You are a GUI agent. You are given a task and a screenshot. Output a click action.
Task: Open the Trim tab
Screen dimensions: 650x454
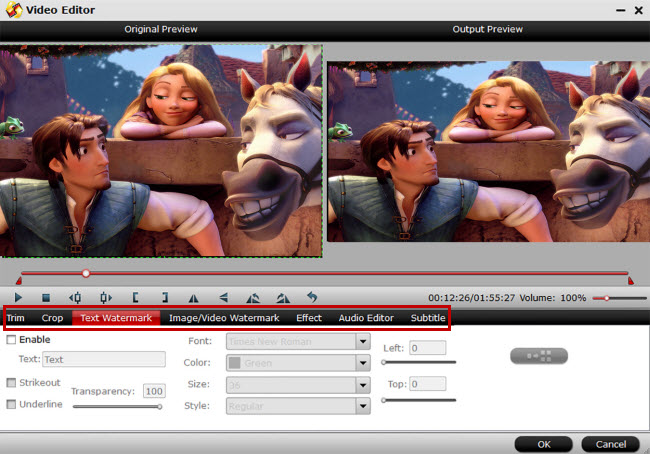pos(15,318)
